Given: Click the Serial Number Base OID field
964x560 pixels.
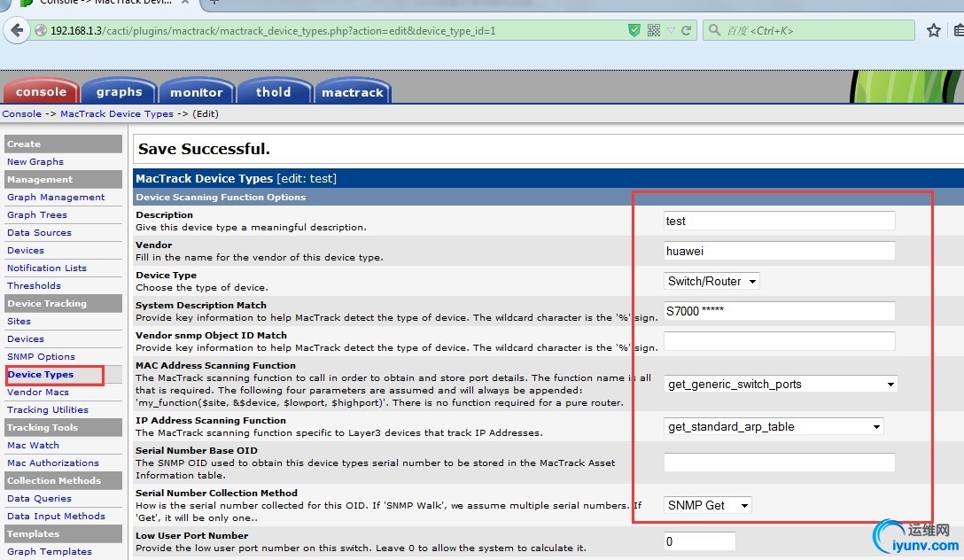Looking at the screenshot, I should click(x=779, y=463).
